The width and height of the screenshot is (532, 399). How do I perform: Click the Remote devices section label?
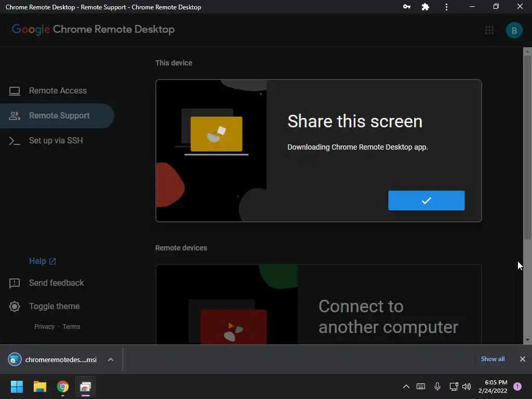point(181,248)
